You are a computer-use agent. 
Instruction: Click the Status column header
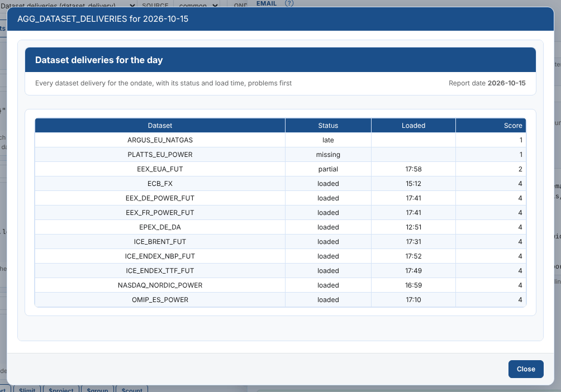[x=328, y=126]
